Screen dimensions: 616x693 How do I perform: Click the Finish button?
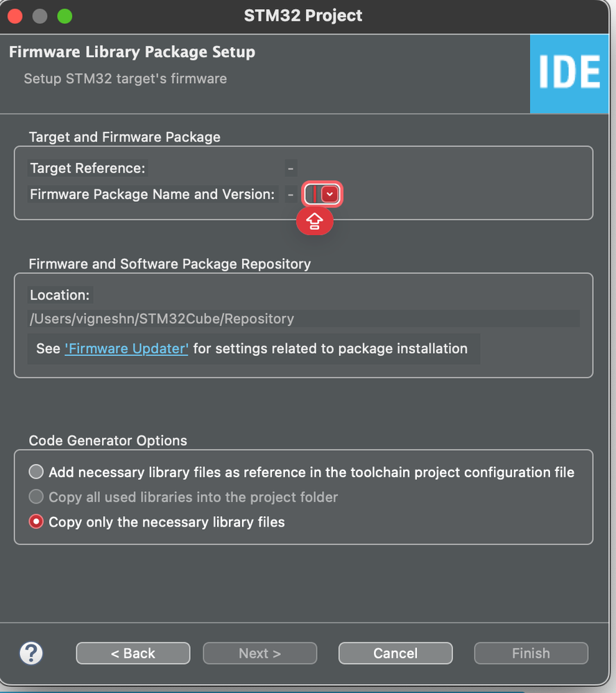point(531,653)
